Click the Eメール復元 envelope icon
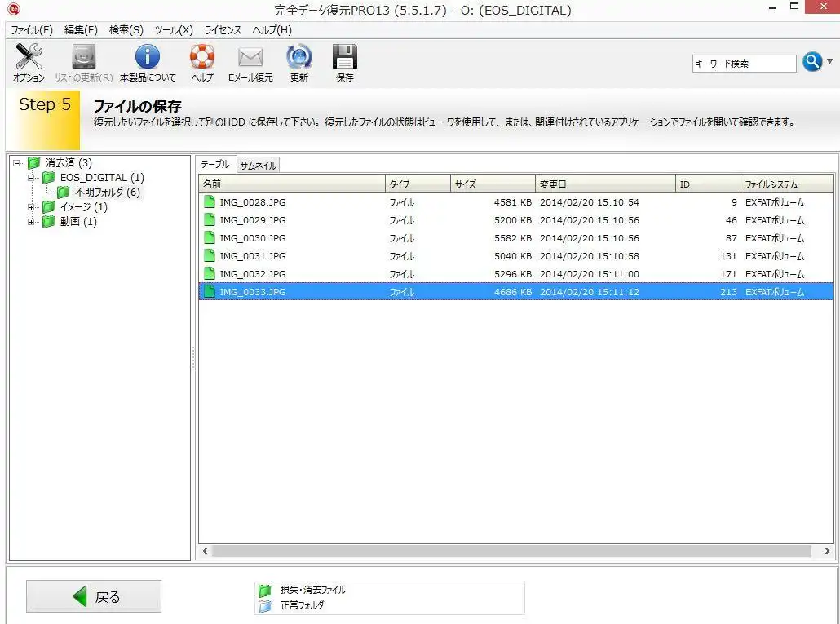This screenshot has height=624, width=840. tap(250, 59)
